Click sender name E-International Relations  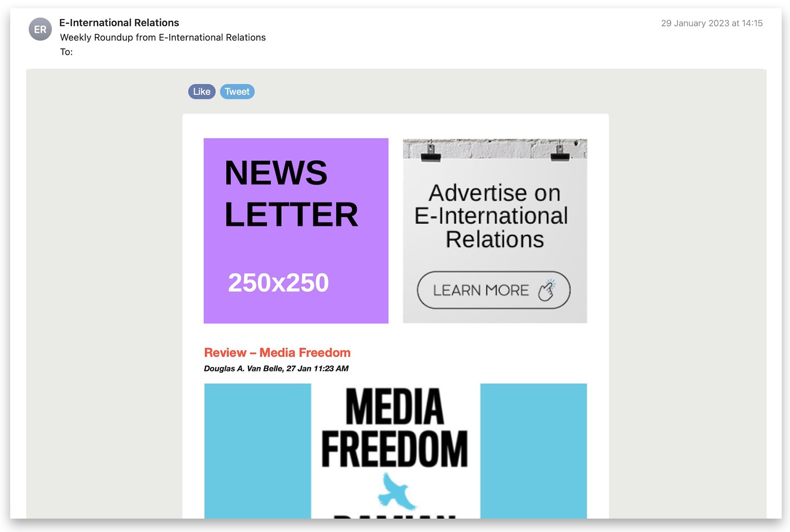119,23
